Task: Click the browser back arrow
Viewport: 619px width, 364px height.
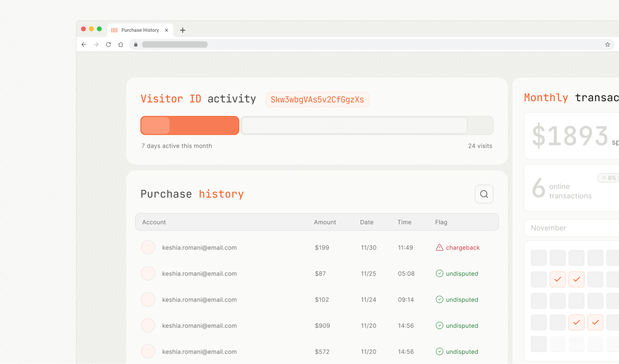Action: coord(84,45)
